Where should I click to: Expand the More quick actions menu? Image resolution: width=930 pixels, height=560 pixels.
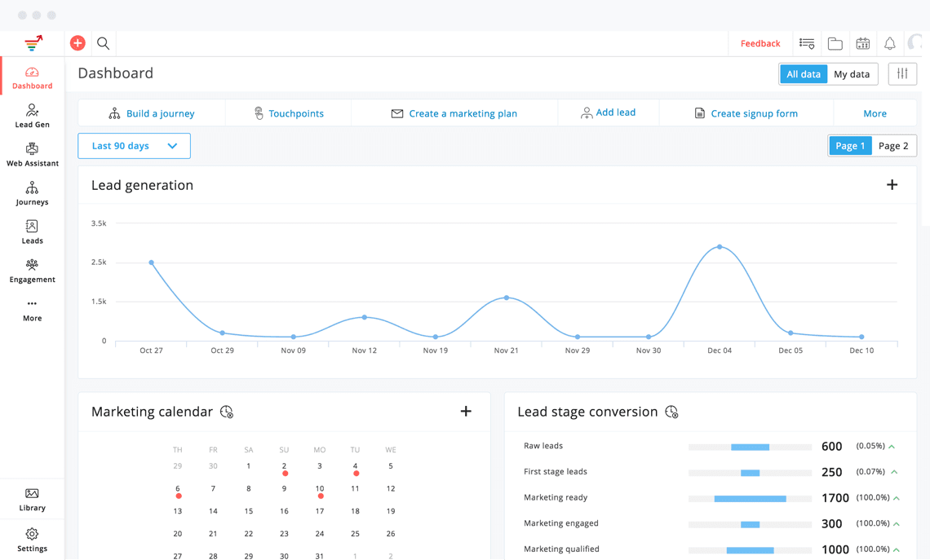pyautogui.click(x=875, y=113)
